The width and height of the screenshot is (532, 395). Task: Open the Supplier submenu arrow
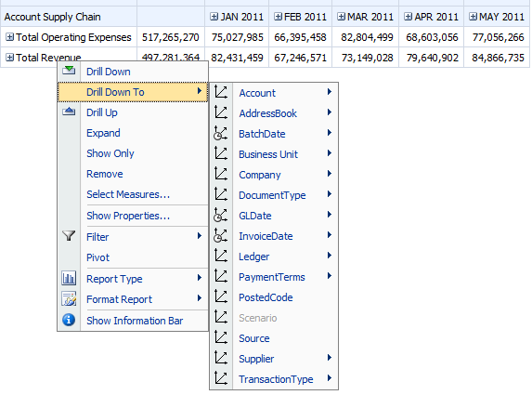coord(329,358)
